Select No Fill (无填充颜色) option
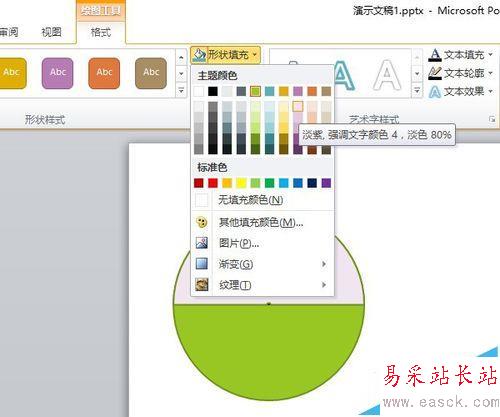500x417 pixels. [263, 200]
